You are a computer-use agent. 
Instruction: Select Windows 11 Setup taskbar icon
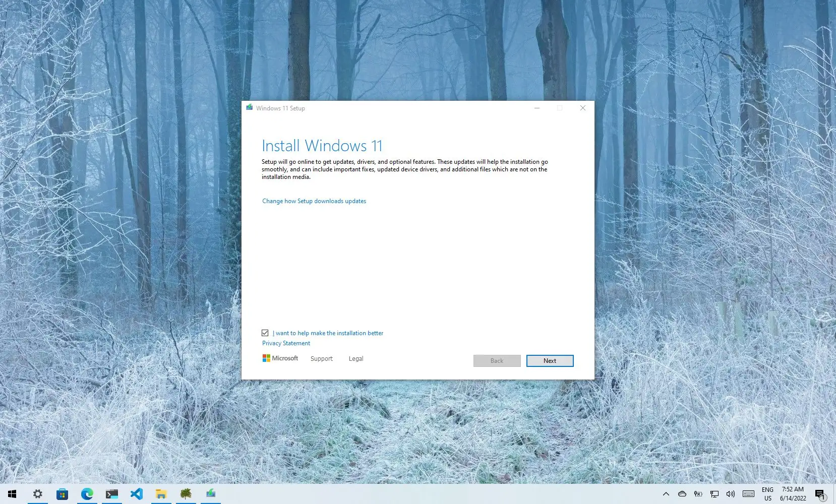[x=211, y=494]
